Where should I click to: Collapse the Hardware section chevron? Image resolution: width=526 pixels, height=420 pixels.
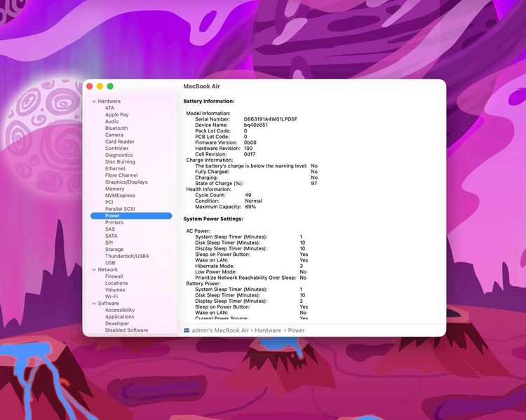point(94,101)
